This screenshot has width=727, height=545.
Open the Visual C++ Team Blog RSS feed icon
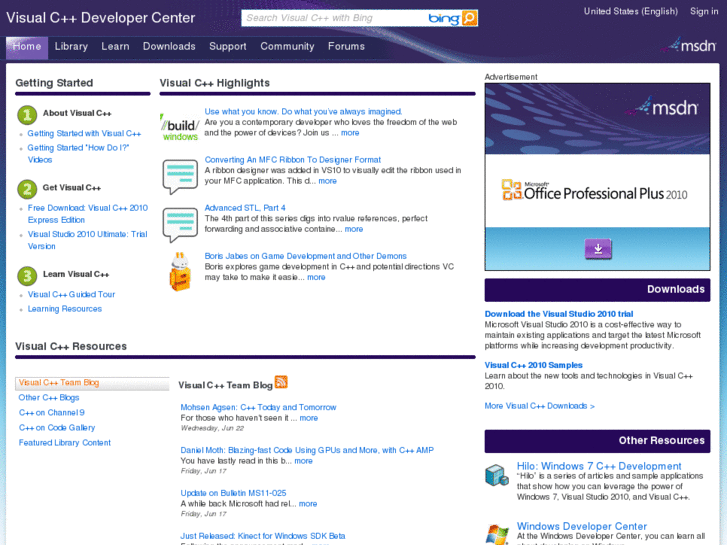pyautogui.click(x=281, y=382)
